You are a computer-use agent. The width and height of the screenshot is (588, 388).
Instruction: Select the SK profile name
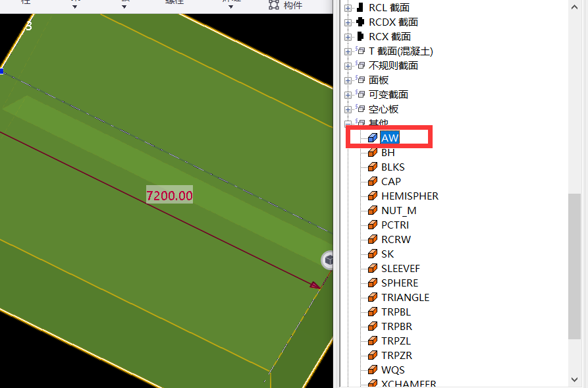coord(387,254)
